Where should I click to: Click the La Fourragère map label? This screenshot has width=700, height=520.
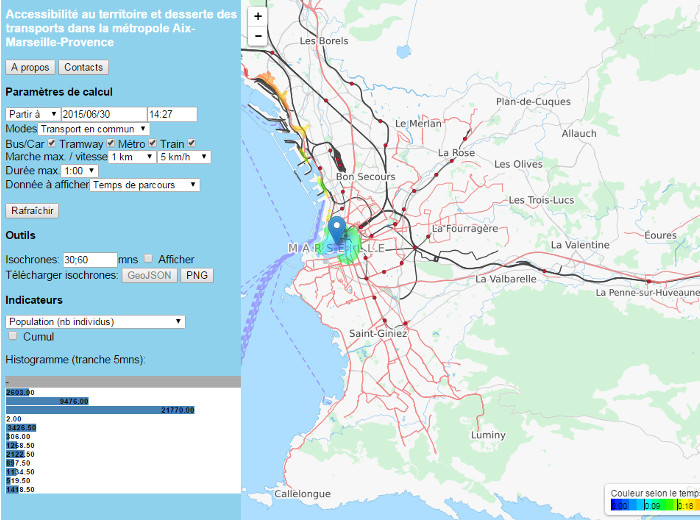(465, 229)
